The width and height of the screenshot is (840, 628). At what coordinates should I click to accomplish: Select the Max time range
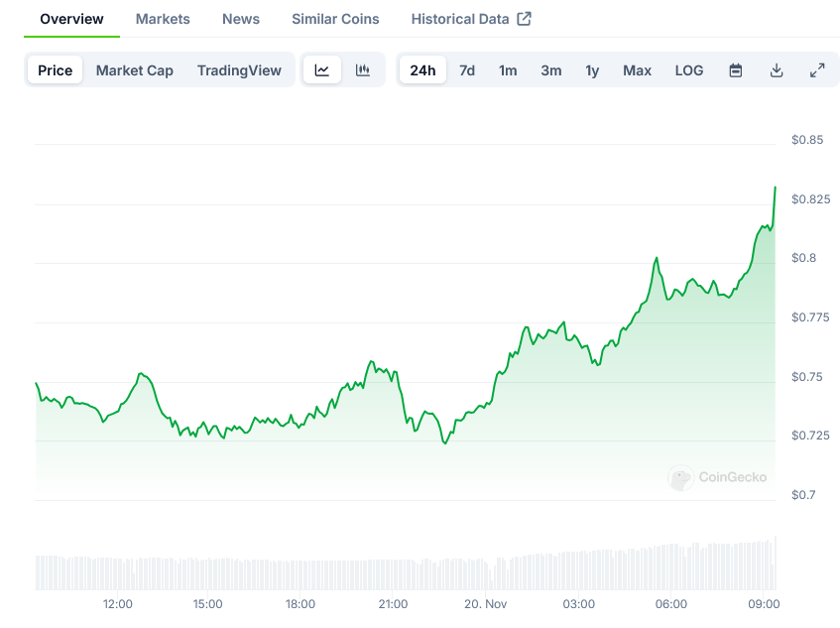pos(637,70)
